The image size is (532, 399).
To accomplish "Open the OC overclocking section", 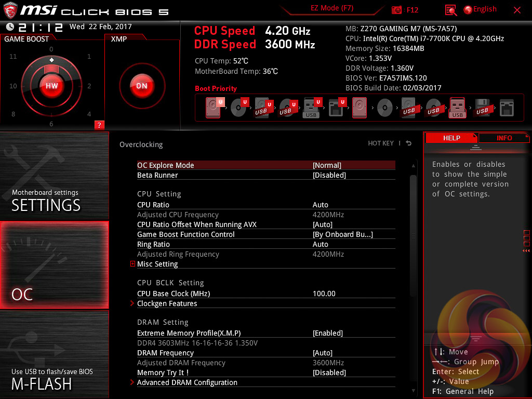I will (54, 265).
